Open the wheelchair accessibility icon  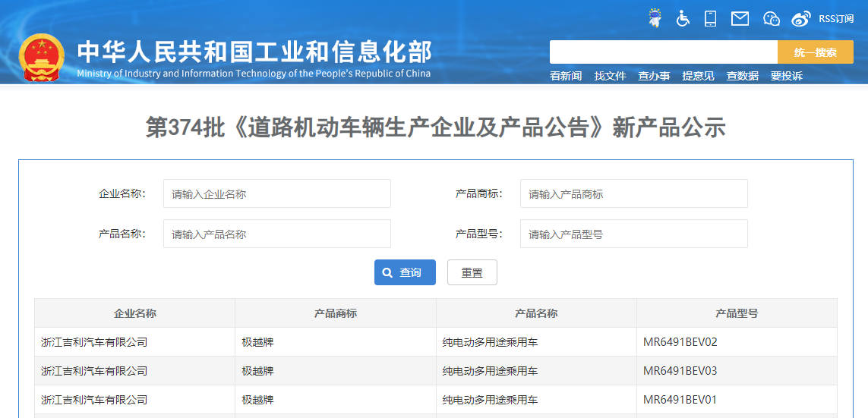683,18
